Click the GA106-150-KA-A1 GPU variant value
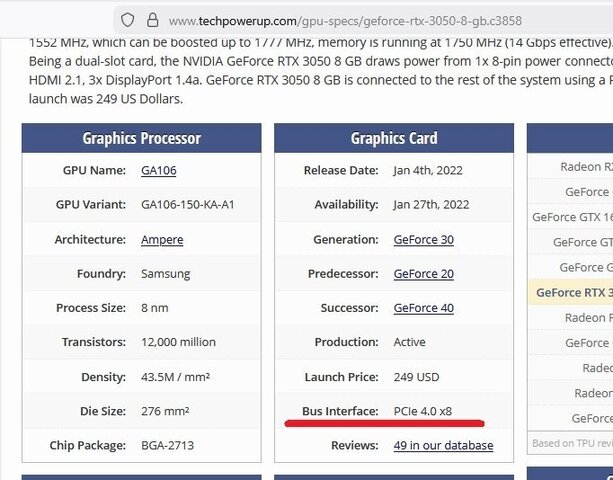 pyautogui.click(x=188, y=205)
